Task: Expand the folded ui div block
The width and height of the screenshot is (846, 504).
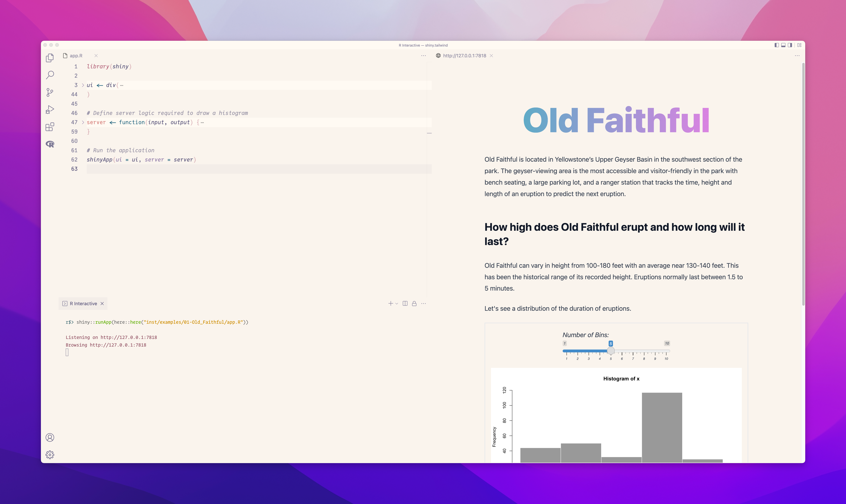Action: pos(83,85)
